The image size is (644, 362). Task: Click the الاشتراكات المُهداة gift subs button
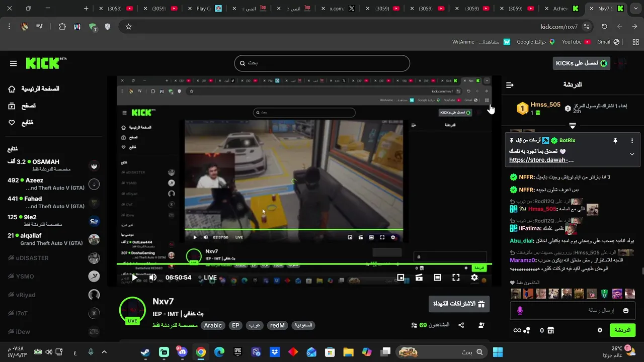tap(459, 304)
